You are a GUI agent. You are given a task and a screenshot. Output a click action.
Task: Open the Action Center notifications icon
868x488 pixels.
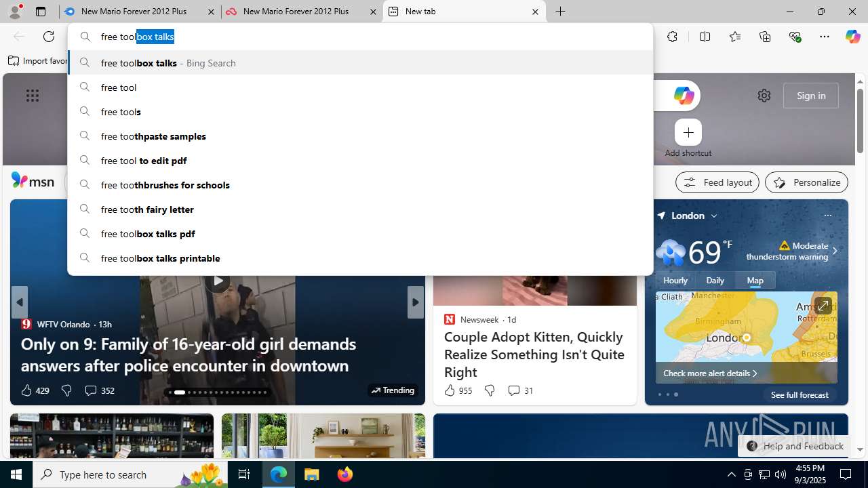[846, 474]
